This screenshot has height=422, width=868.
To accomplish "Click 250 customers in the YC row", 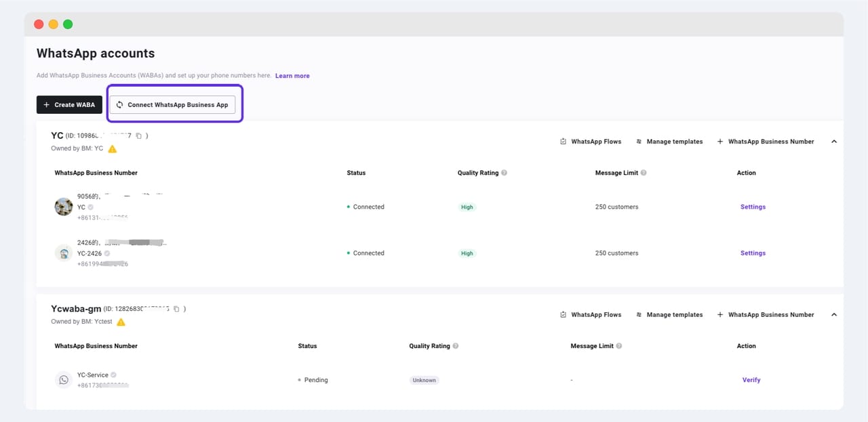I will (616, 207).
